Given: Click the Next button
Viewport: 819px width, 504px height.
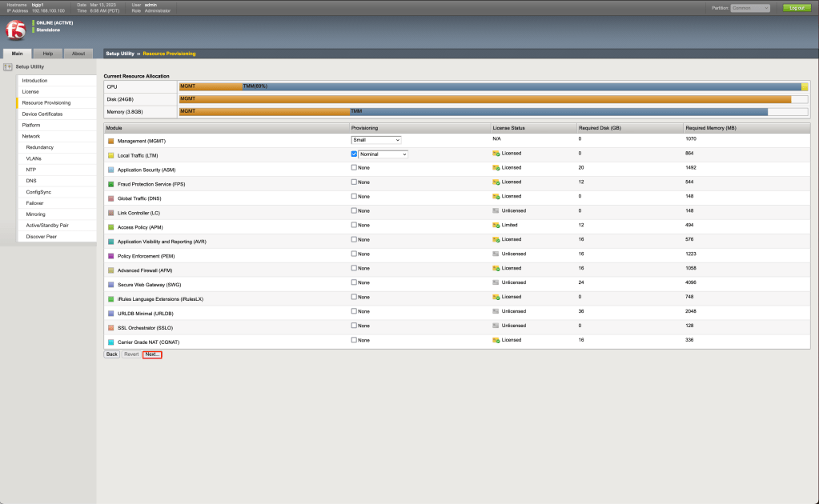Looking at the screenshot, I should point(152,354).
